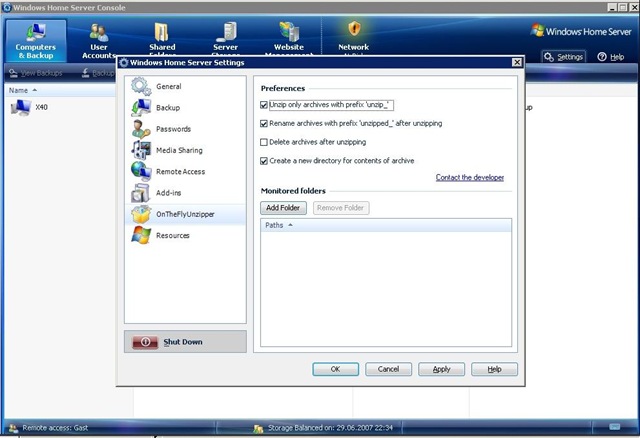This screenshot has width=640, height=438.
Task: Select the Media Sharing icon
Action: [x=141, y=150]
